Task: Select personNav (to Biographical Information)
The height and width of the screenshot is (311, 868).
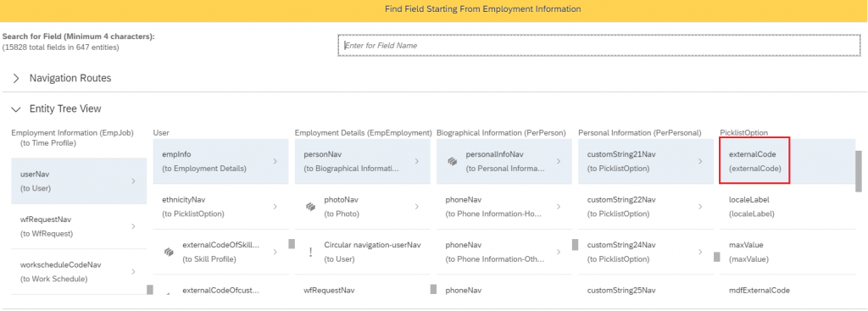Action: (x=362, y=161)
